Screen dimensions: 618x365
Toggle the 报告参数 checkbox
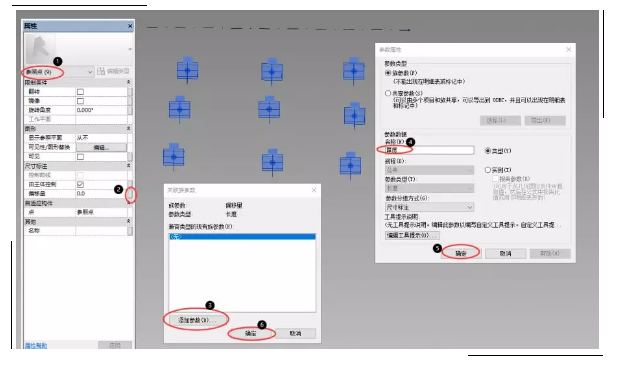[x=495, y=179]
